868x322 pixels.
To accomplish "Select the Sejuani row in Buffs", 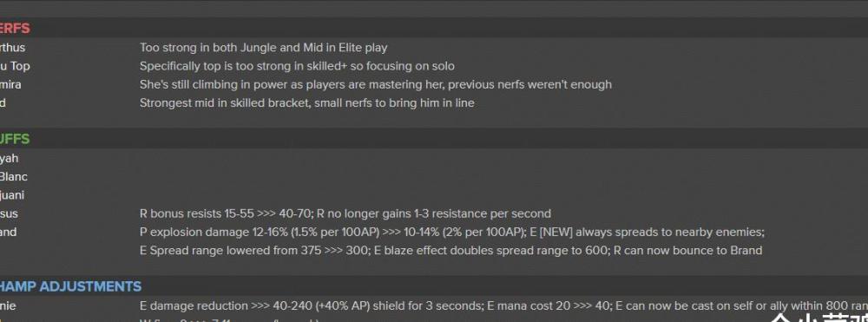I will [x=12, y=194].
